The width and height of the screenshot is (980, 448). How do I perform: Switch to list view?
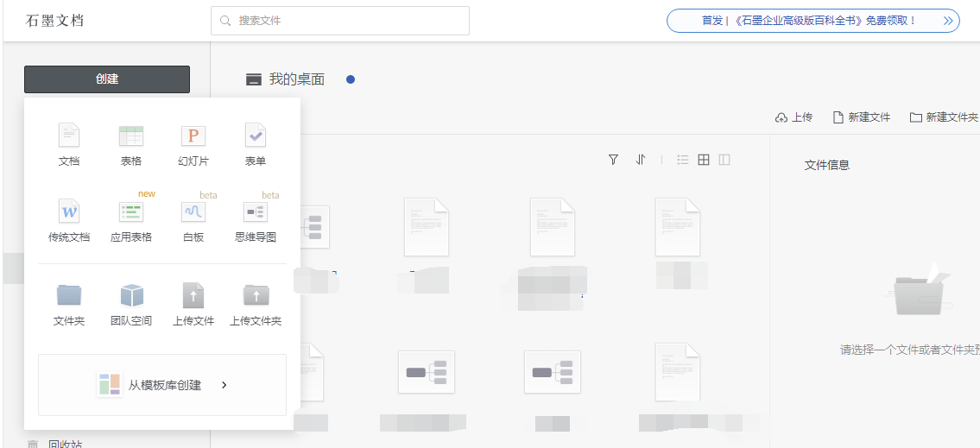click(683, 160)
